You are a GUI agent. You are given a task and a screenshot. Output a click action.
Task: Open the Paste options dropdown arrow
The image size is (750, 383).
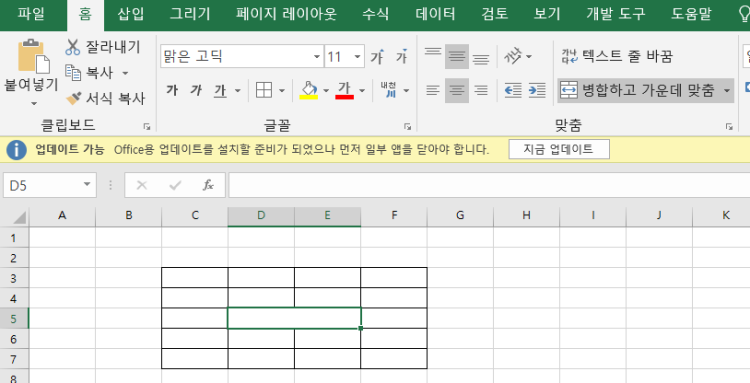pos(33,103)
